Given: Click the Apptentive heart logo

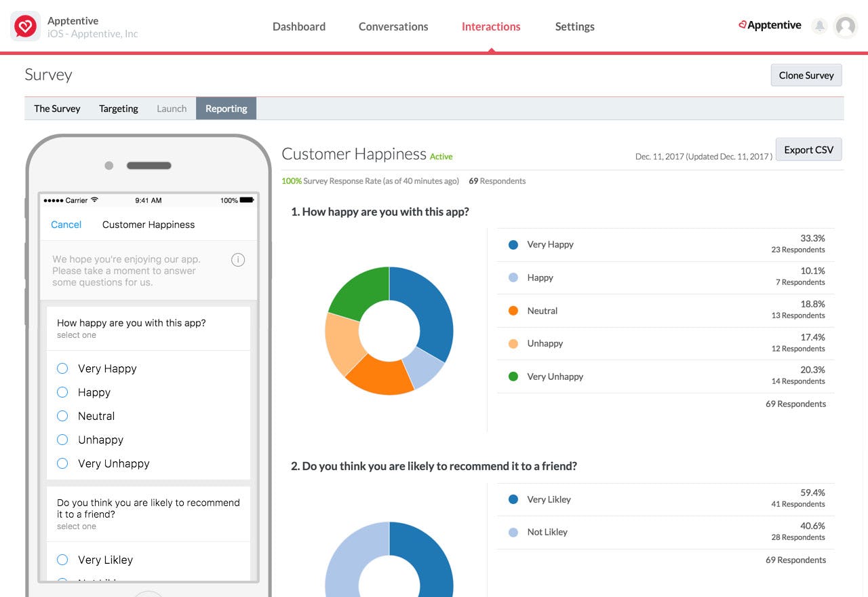Looking at the screenshot, I should click(x=25, y=26).
